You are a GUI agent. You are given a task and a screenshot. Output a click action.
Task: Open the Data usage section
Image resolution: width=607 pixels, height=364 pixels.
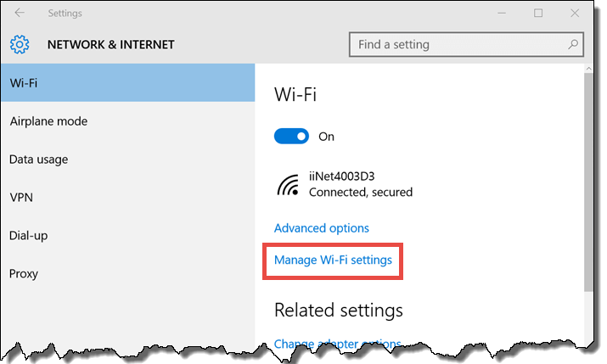click(x=127, y=159)
